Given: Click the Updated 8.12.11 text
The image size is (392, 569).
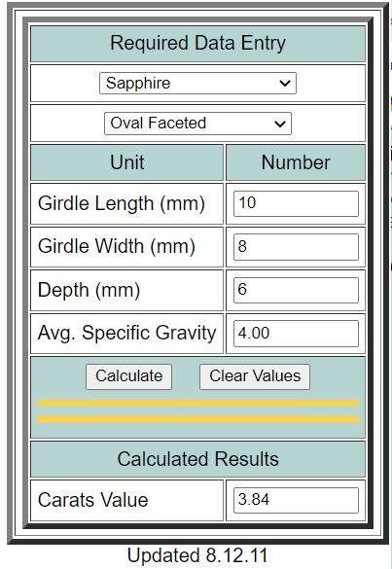Looking at the screenshot, I should tap(197, 556).
